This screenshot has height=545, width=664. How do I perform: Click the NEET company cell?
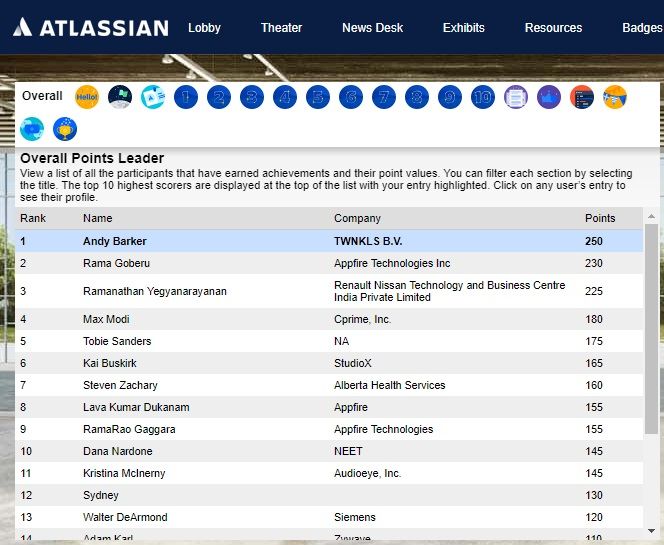point(348,451)
